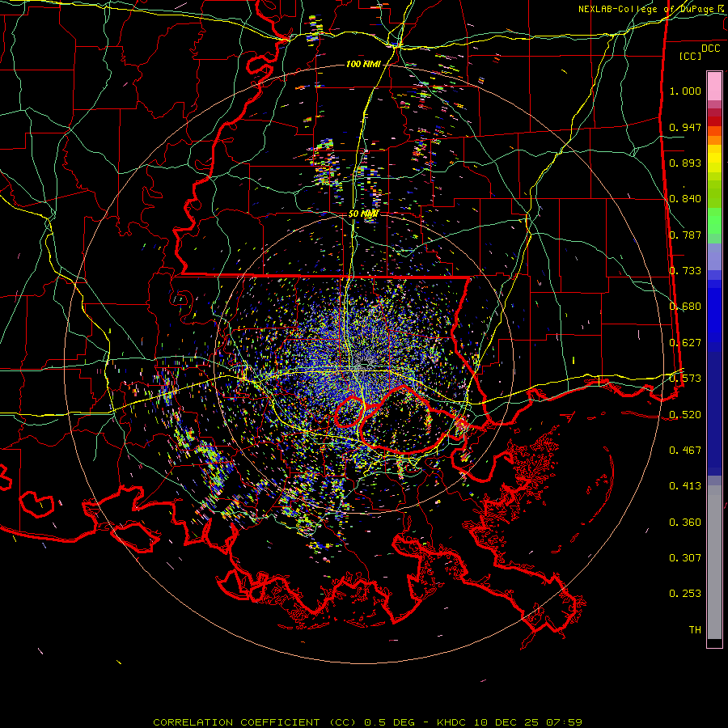This screenshot has width=728, height=728.
Task: Click the 0.627 scale value
Action: pos(685,343)
